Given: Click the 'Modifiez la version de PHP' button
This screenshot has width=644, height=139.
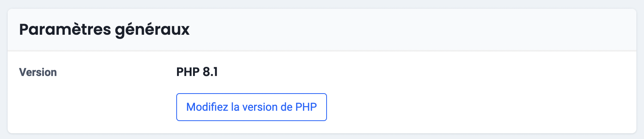Looking at the screenshot, I should point(251,107).
